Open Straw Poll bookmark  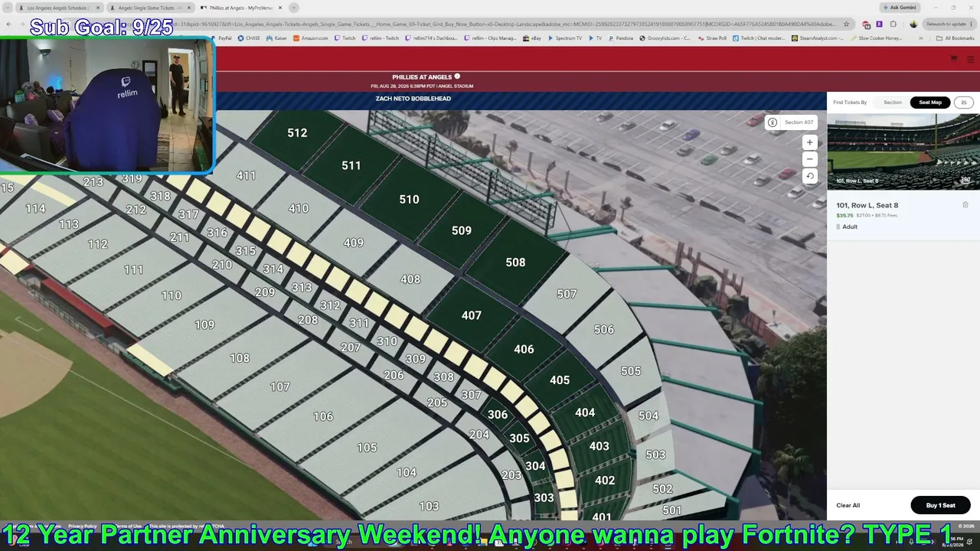[x=711, y=37]
